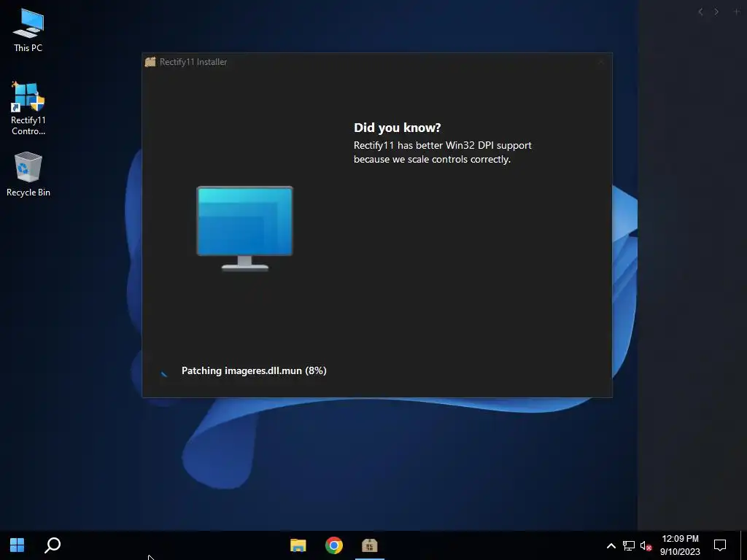
Task: Click the Rectify11 Installer title bar icon
Action: (150, 62)
